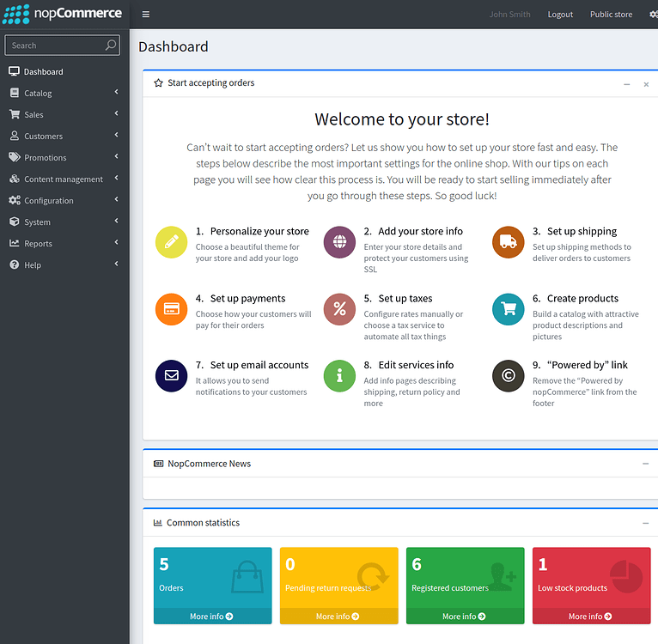Open the Reports menu in sidebar
This screenshot has width=658, height=644.
[64, 243]
